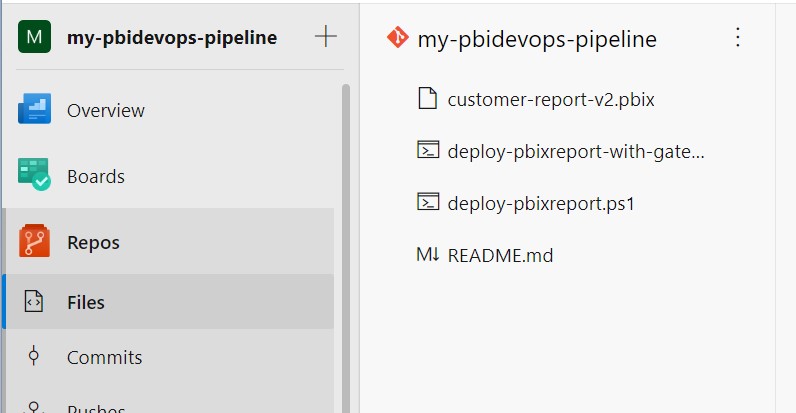Go to Overview section

[x=106, y=111]
